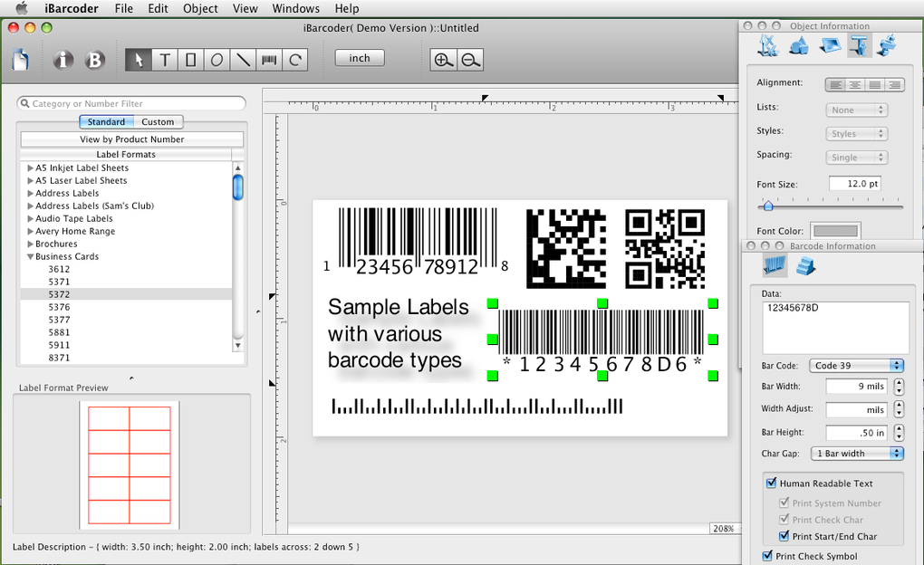Open the Apple menu
The image size is (924, 565).
[22, 8]
